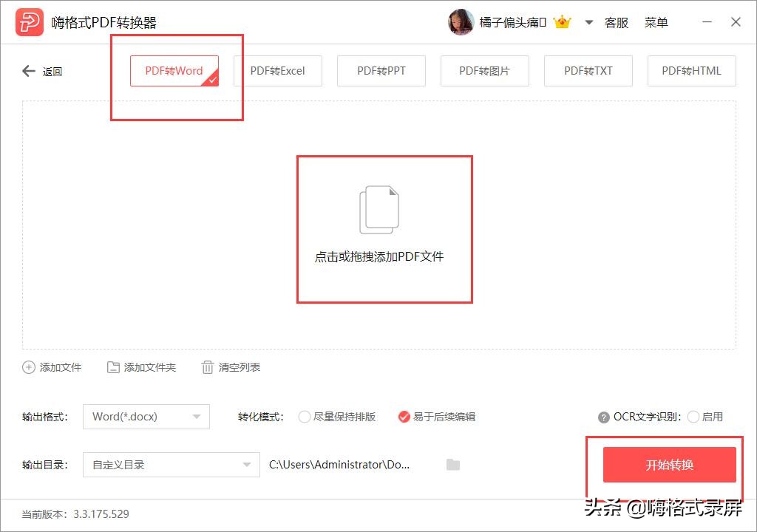Open the folder browse icon beside output path
757x532 pixels.
(x=452, y=465)
